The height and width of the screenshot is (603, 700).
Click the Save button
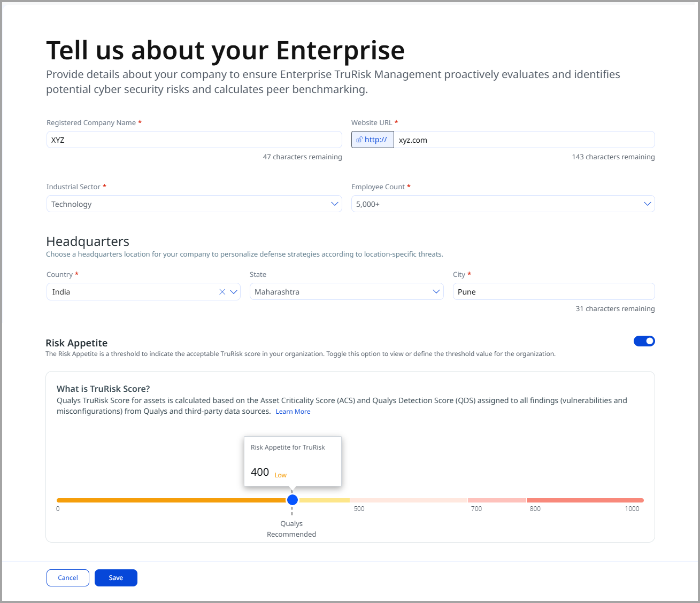(x=116, y=578)
